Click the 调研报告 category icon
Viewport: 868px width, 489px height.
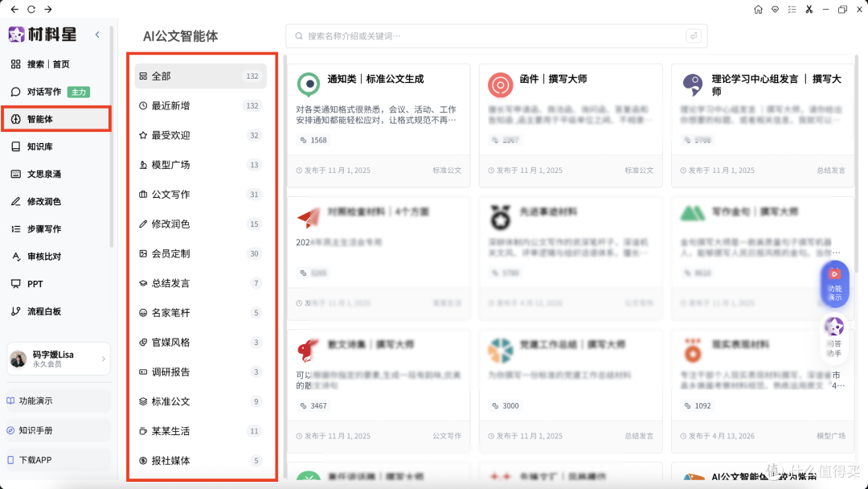coord(143,372)
